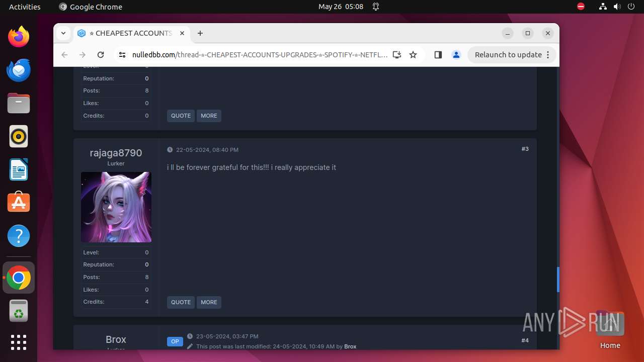The width and height of the screenshot is (644, 362).
Task: Open Brox profile from post header
Action: 116,339
